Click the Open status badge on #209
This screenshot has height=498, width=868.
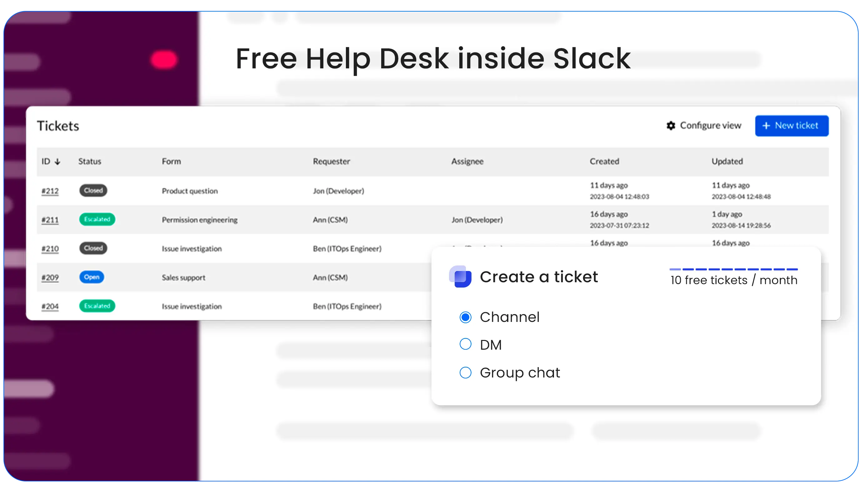tap(92, 277)
